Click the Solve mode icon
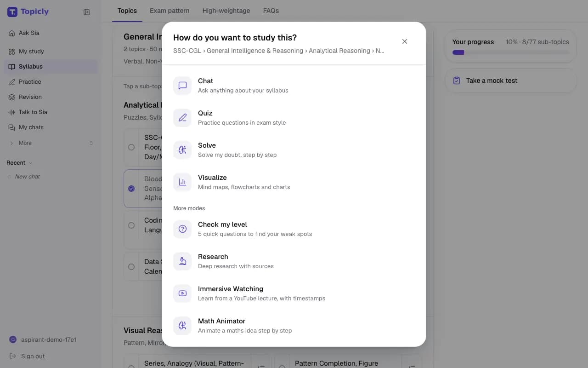The height and width of the screenshot is (368, 588). (x=182, y=150)
